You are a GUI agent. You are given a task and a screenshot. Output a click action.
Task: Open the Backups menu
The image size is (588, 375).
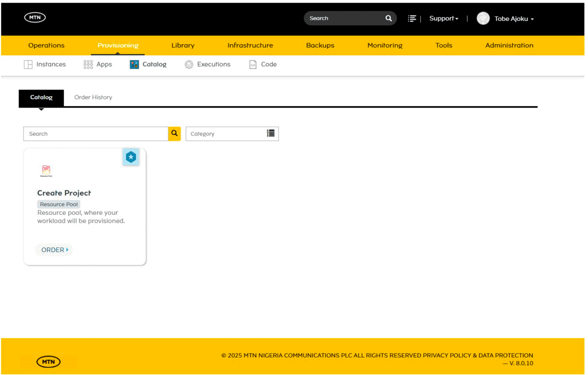320,45
